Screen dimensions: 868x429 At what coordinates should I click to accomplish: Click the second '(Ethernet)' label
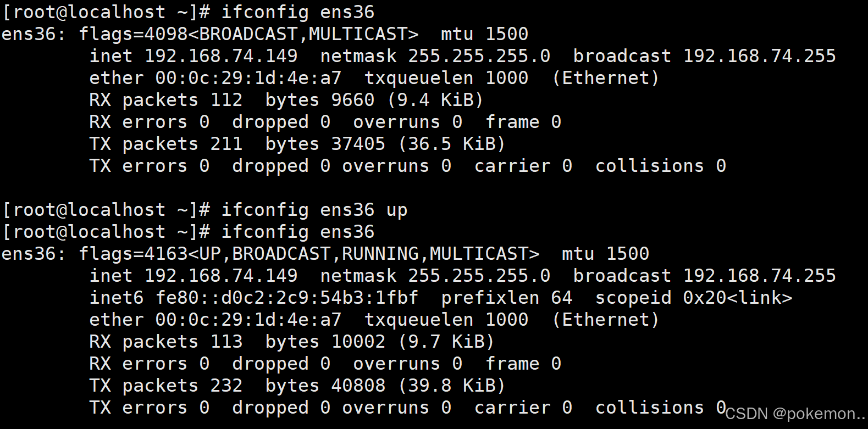click(606, 320)
